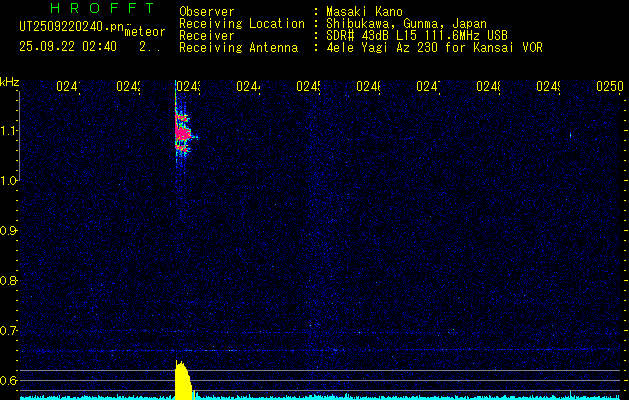Click the Receiver label
The width and height of the screenshot is (629, 400).
(207, 36)
